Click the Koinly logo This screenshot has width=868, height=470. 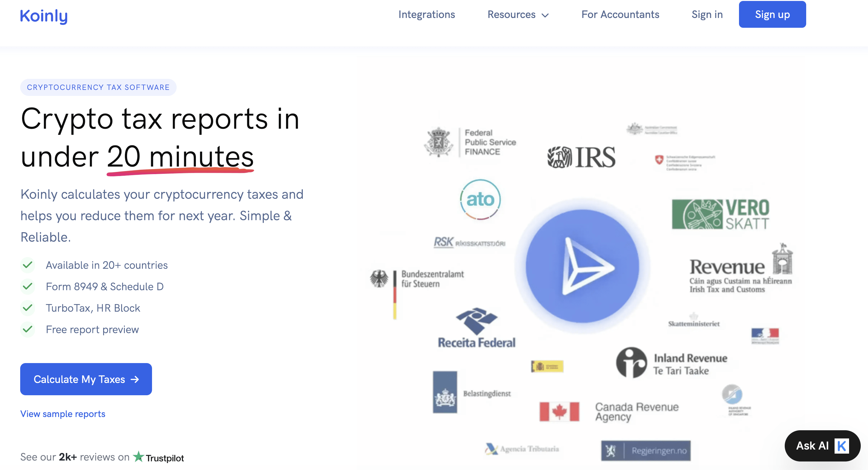coord(44,16)
